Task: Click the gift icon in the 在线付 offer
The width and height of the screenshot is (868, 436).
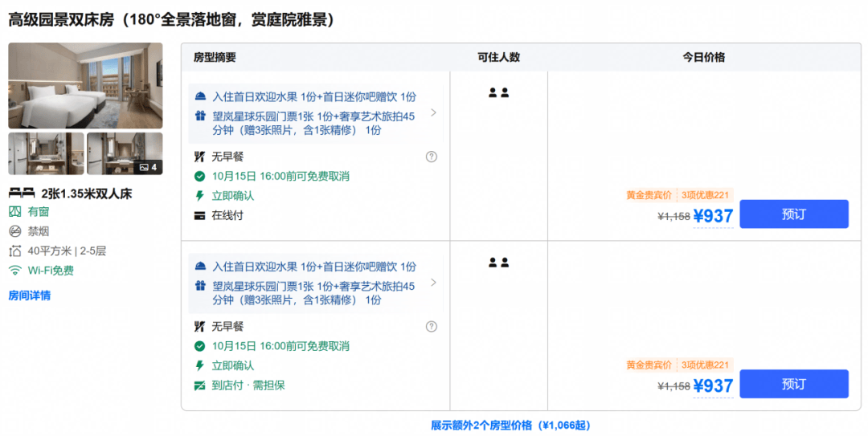Action: (x=200, y=116)
